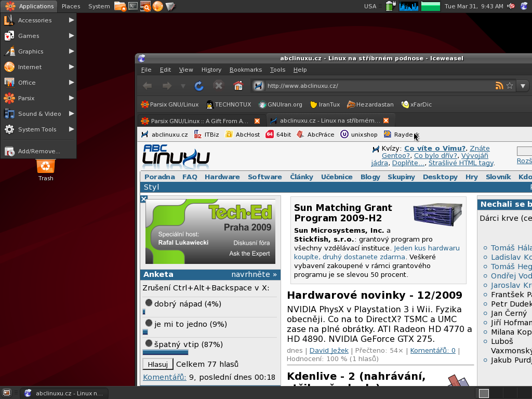This screenshot has width=532, height=399.
Task: Expand the Parsix submenu
Action: (38, 98)
